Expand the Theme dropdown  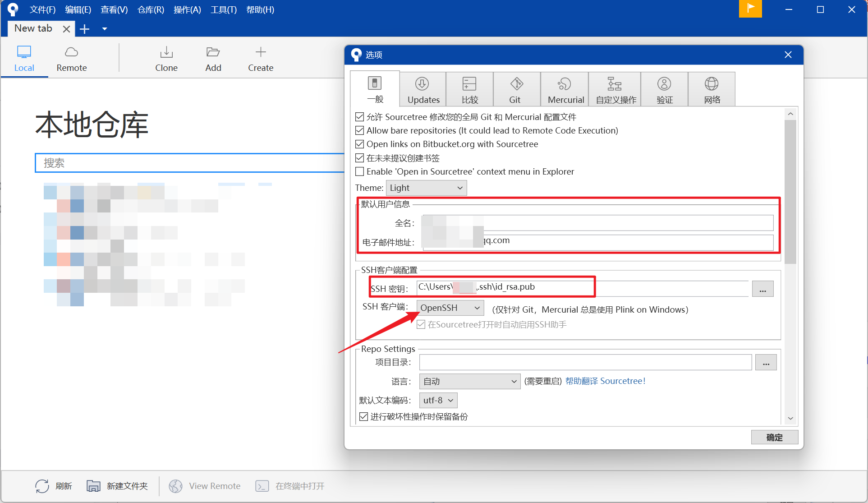click(426, 188)
